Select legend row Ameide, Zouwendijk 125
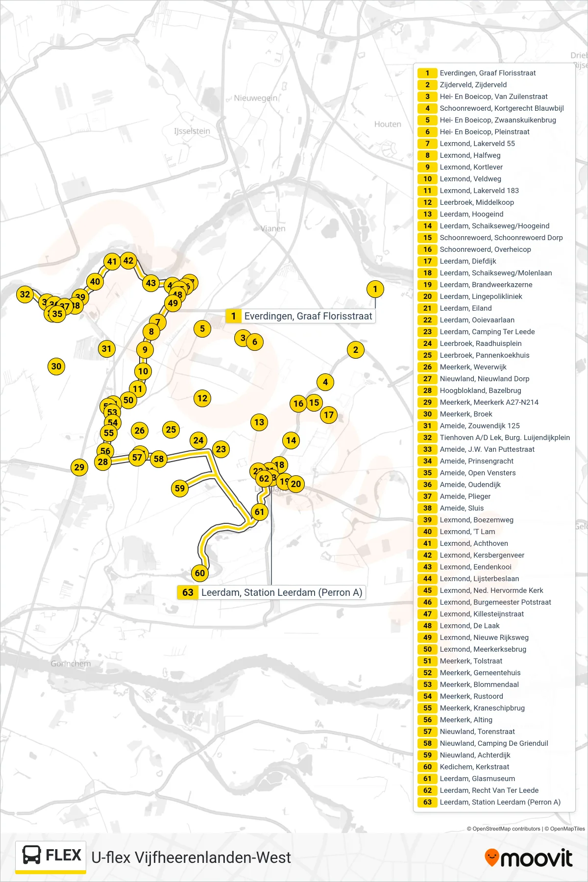 point(494,426)
